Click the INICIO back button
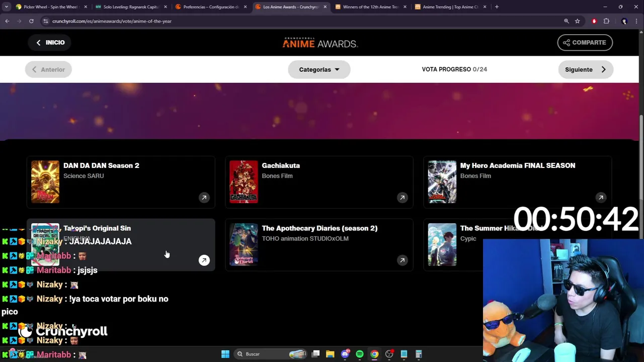This screenshot has height=362, width=644. (x=50, y=43)
